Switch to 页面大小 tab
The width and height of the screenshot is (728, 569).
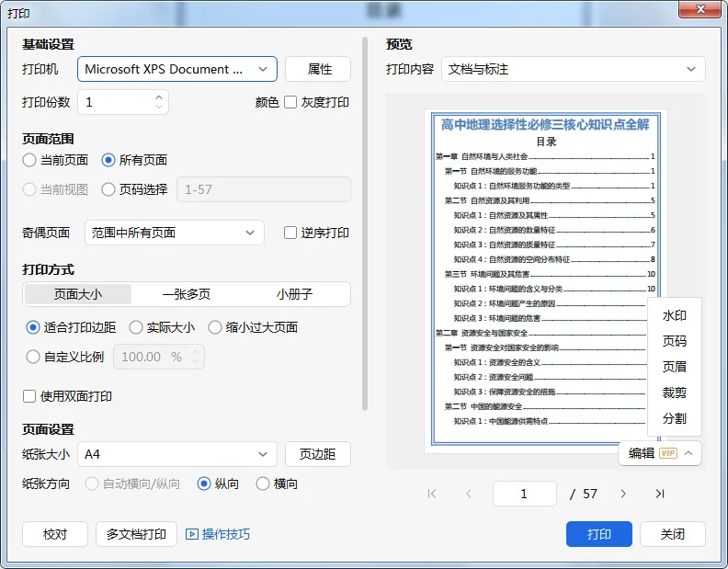(x=78, y=294)
